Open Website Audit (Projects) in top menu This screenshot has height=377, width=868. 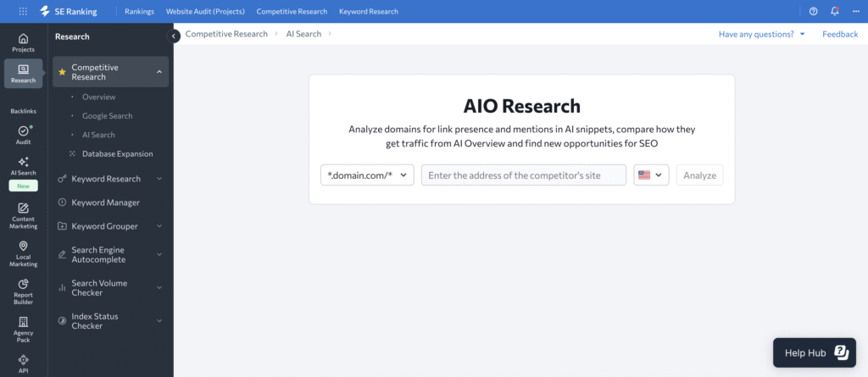point(205,11)
